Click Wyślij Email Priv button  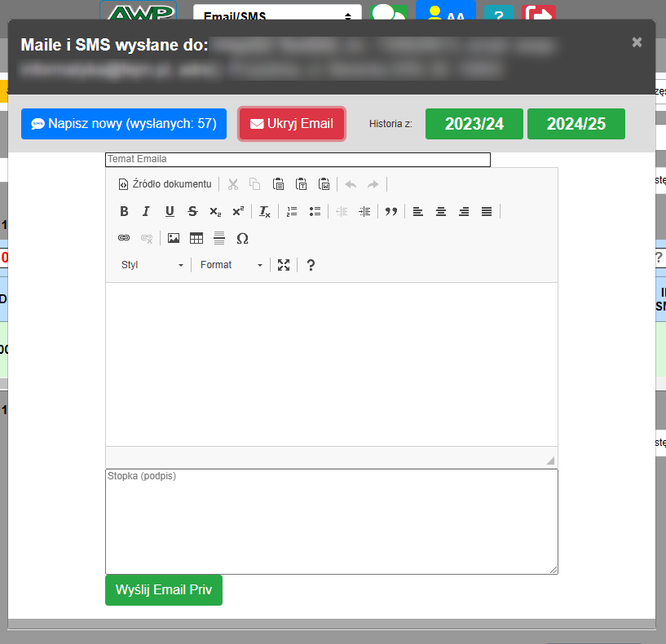pos(164,590)
